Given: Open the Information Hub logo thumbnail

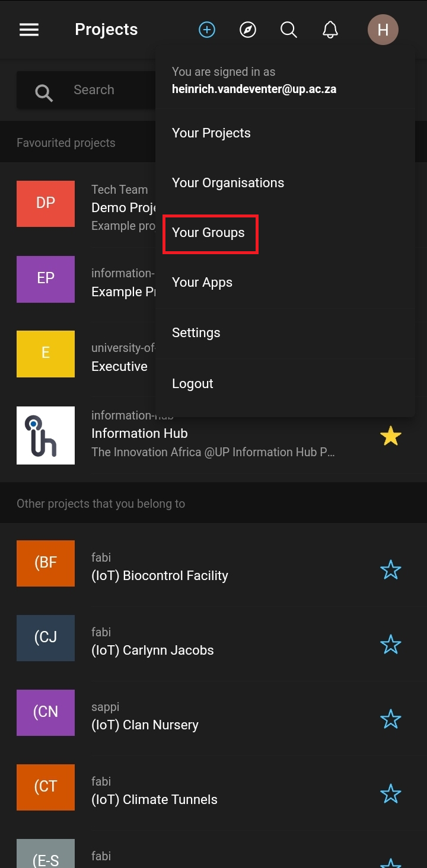Looking at the screenshot, I should coord(46,435).
